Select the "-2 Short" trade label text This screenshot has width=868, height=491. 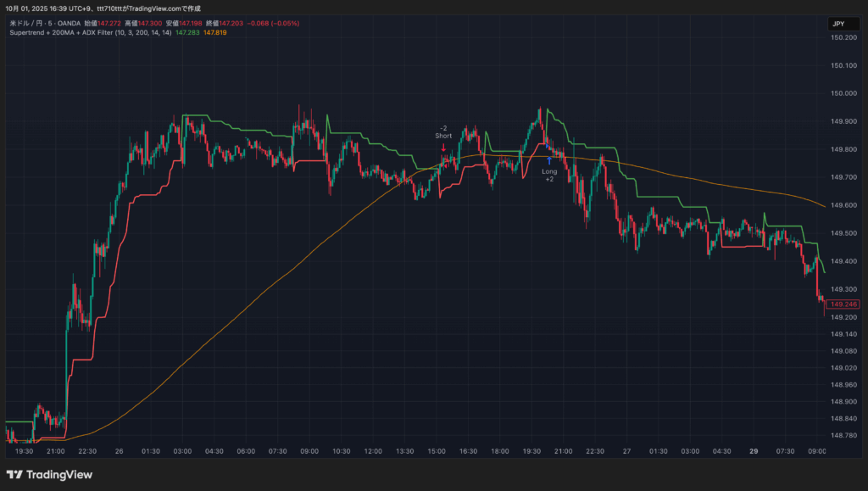(443, 131)
